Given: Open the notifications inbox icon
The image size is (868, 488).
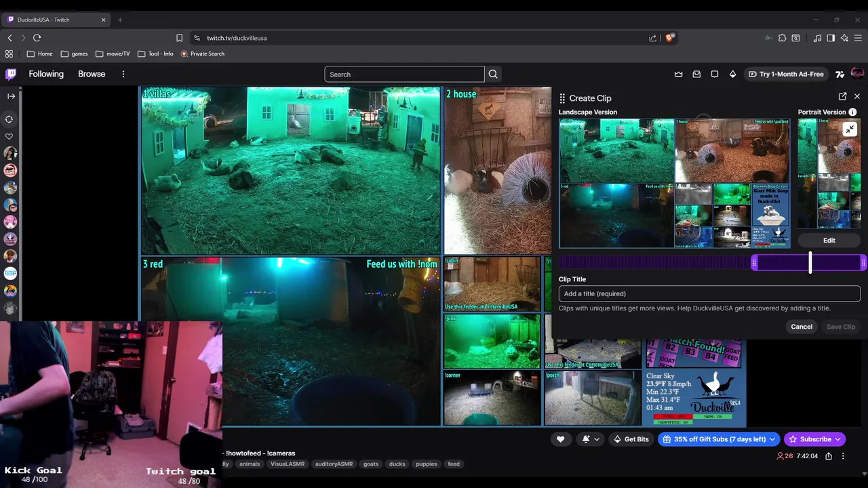Looking at the screenshot, I should click(x=696, y=75).
